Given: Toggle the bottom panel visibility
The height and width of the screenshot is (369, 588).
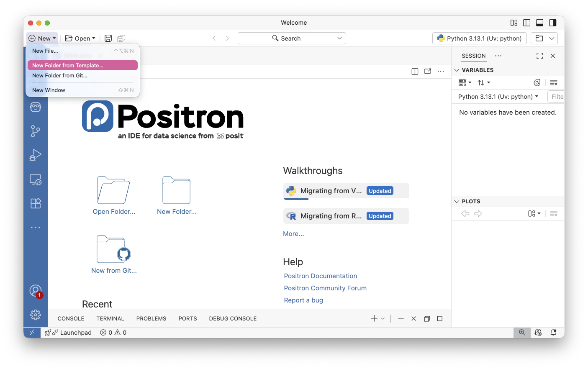Looking at the screenshot, I should 540,23.
